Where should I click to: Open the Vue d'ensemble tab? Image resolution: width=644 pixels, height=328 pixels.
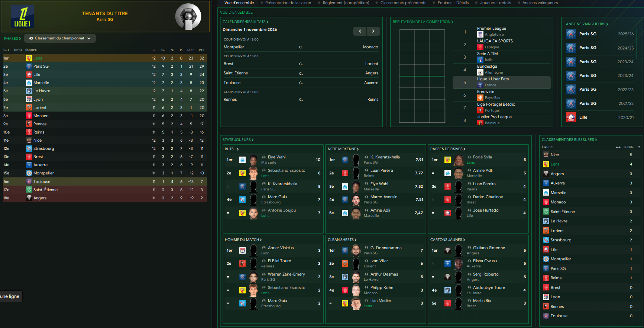(x=239, y=3)
